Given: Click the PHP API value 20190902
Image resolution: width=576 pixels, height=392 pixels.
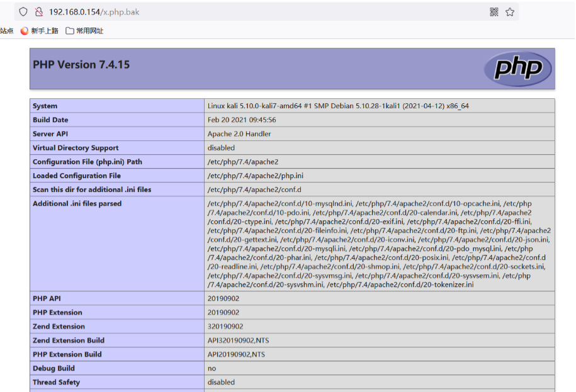Looking at the screenshot, I should (x=223, y=299).
